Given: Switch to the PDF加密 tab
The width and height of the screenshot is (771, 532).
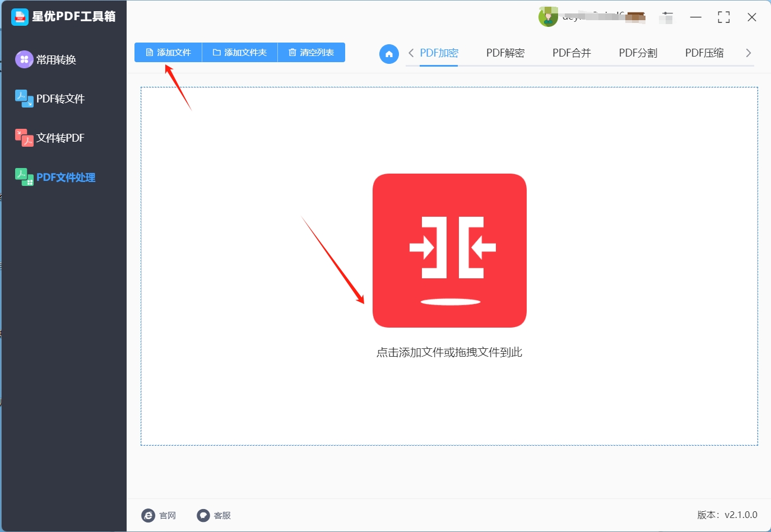Looking at the screenshot, I should (439, 53).
